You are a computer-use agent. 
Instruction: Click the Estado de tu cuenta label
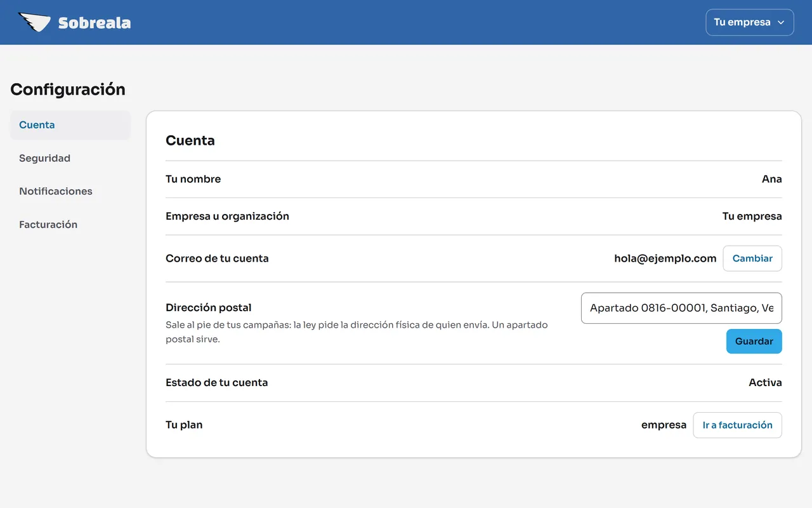click(x=217, y=383)
